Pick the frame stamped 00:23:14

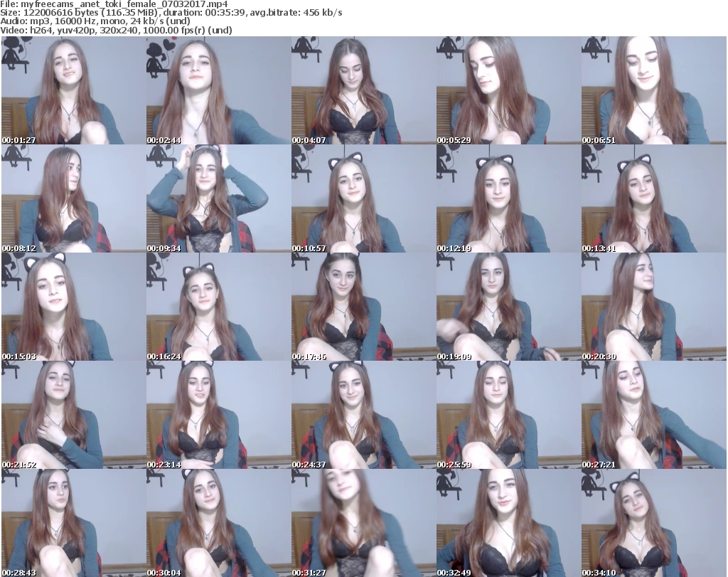pos(219,415)
